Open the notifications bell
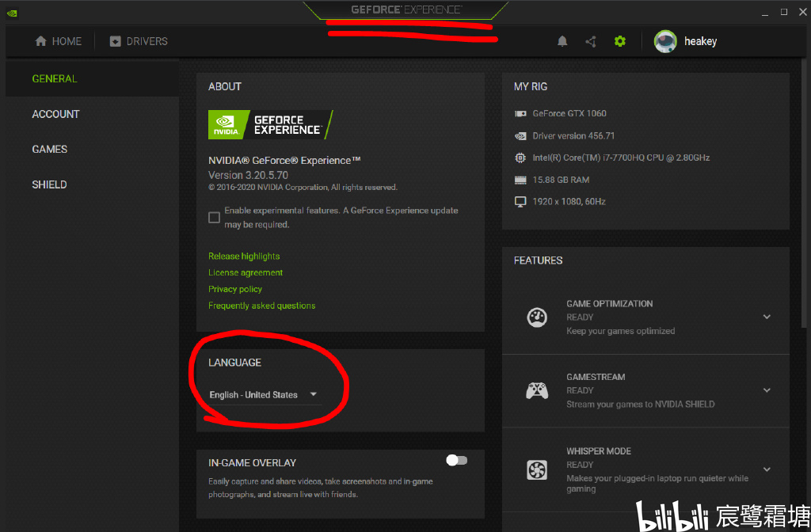Image resolution: width=811 pixels, height=532 pixels. pyautogui.click(x=562, y=41)
